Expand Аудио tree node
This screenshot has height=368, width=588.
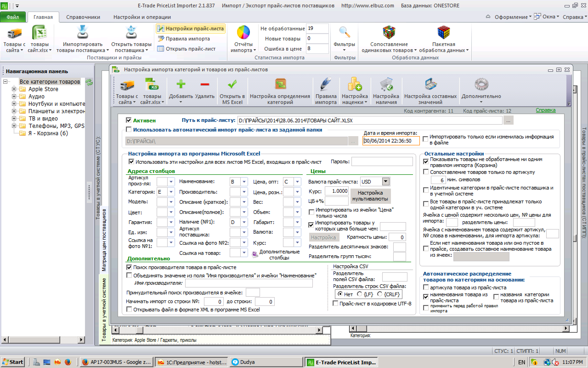click(x=14, y=96)
